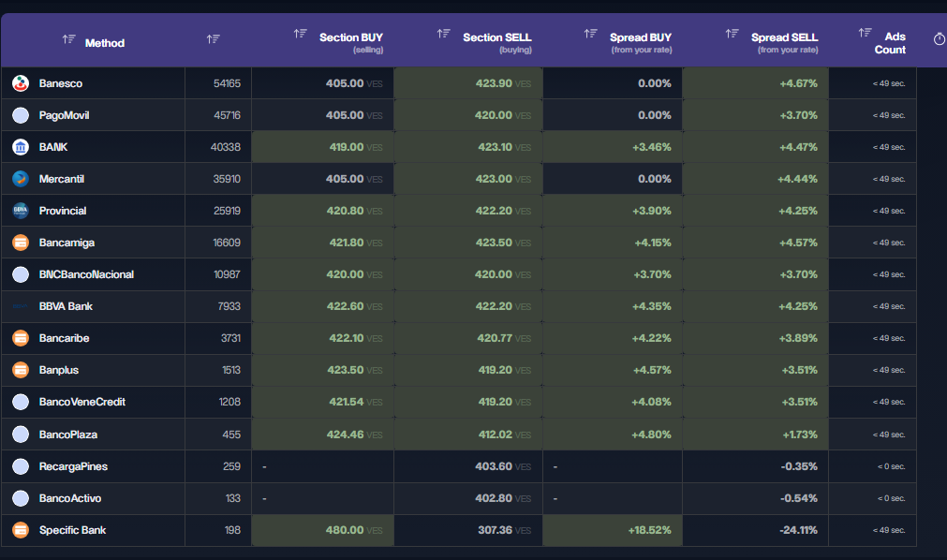The width and height of the screenshot is (947, 560).
Task: Click the 403.60 VES sell price
Action: coord(503,466)
